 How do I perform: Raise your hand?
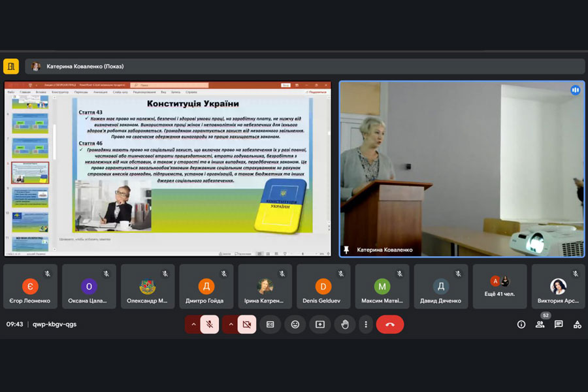[x=345, y=325]
